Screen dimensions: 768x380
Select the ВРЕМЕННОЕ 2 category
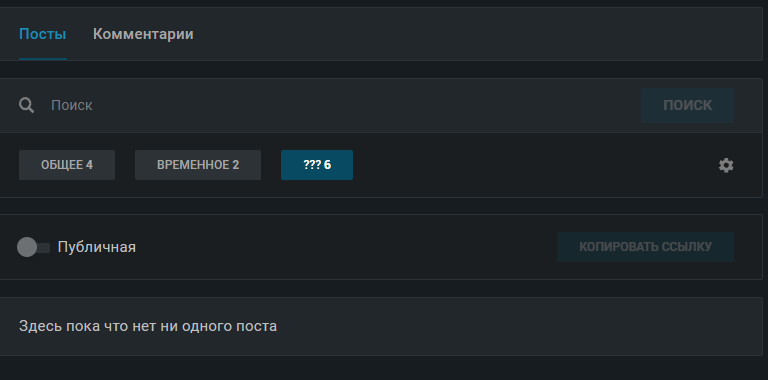tap(198, 165)
